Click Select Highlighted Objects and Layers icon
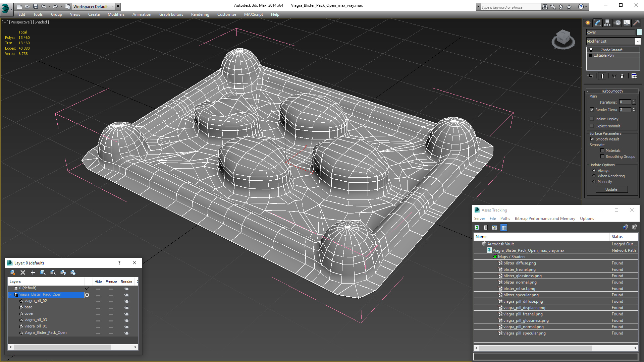The width and height of the screenshot is (644, 362). [x=43, y=273]
